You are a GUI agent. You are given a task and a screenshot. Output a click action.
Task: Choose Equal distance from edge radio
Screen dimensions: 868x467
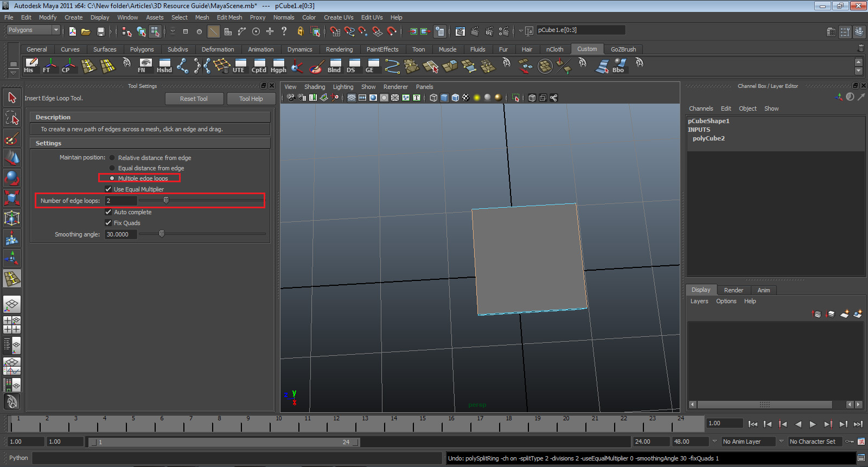pyautogui.click(x=112, y=168)
